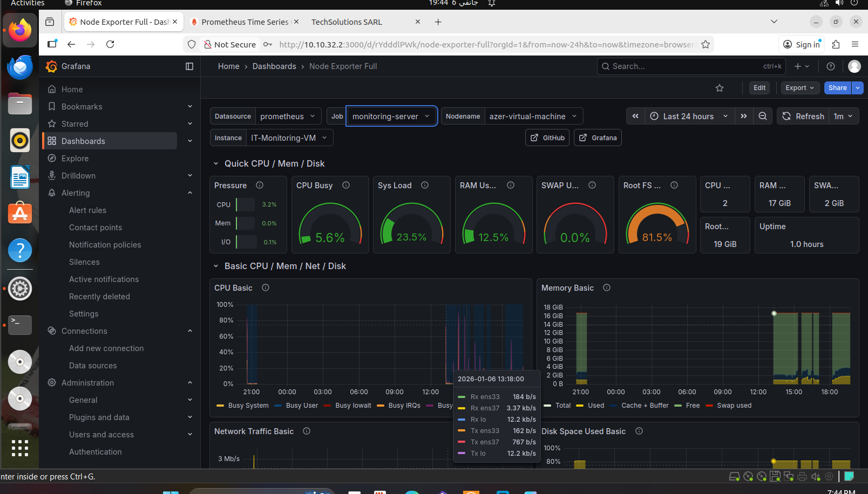Open the Terminal from the dock

click(x=20, y=325)
